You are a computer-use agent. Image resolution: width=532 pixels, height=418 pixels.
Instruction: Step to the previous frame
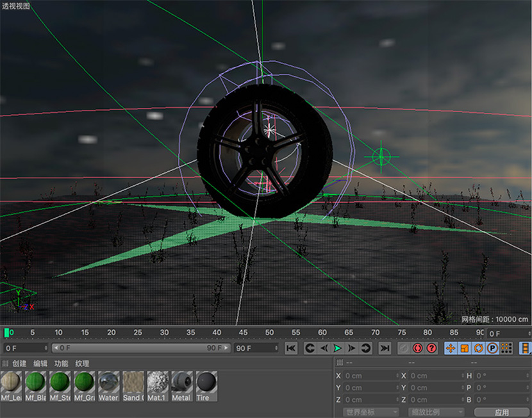click(x=324, y=348)
